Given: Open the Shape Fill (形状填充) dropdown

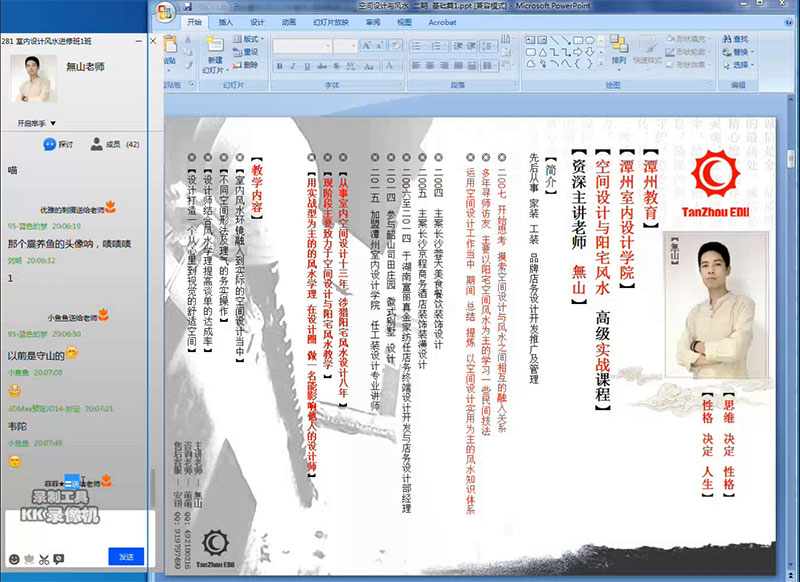Looking at the screenshot, I should click(x=687, y=39).
